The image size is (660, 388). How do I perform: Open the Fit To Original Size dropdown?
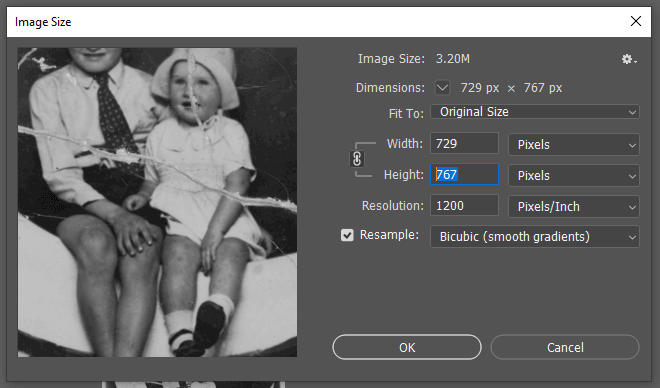[x=535, y=112]
